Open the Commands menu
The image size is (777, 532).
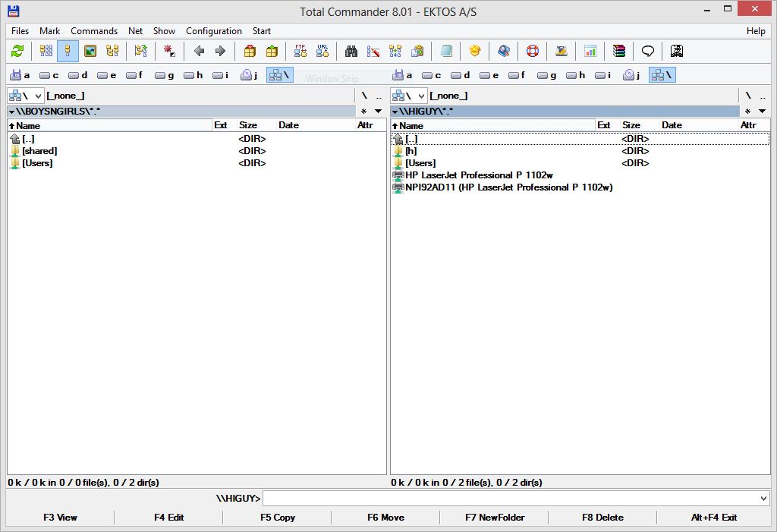94,31
